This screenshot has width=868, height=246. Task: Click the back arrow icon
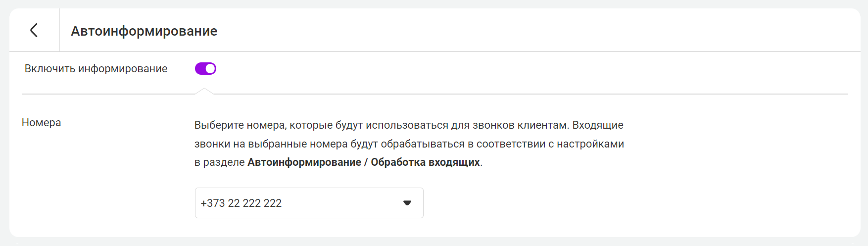[34, 30]
